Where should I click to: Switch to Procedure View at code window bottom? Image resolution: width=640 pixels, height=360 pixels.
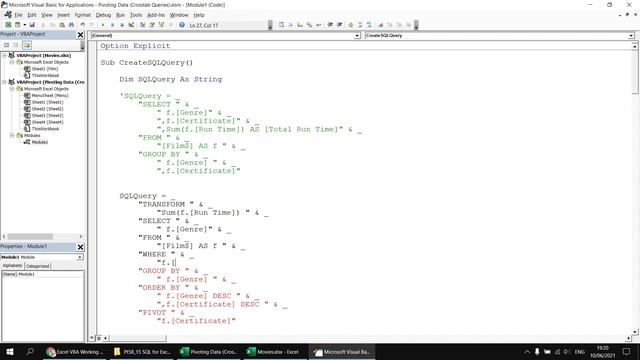coord(93,338)
